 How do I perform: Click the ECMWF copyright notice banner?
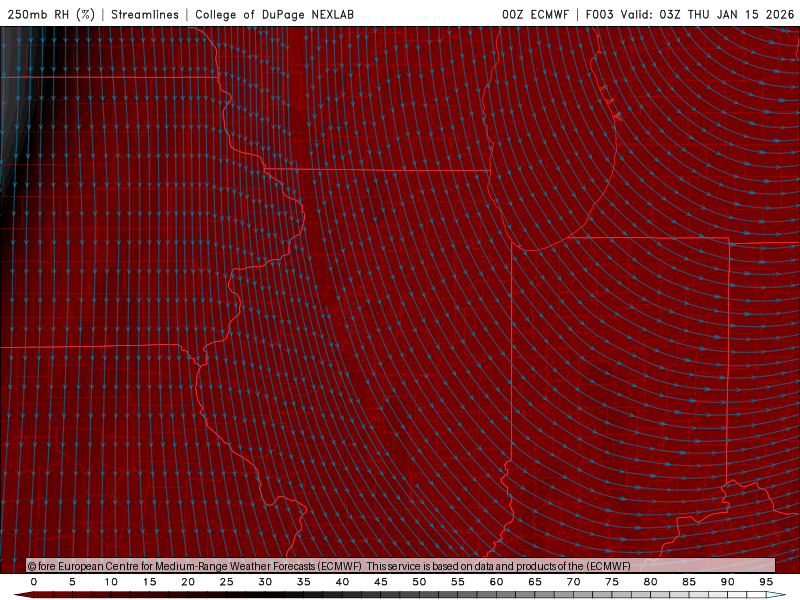pyautogui.click(x=401, y=566)
